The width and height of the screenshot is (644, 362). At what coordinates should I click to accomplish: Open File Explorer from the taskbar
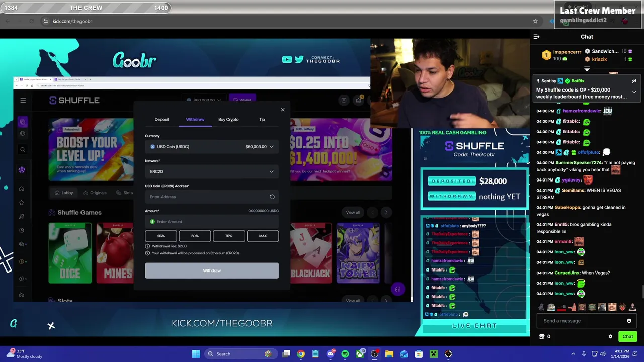[389, 354]
